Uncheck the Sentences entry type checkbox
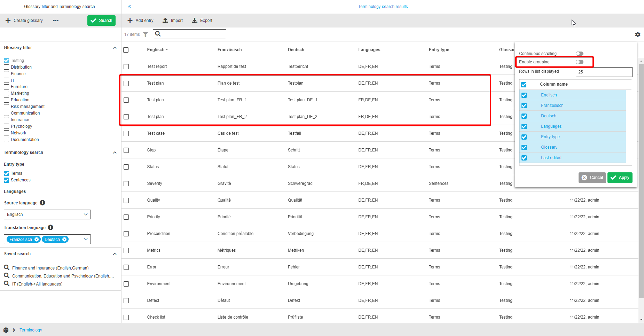 (x=7, y=180)
